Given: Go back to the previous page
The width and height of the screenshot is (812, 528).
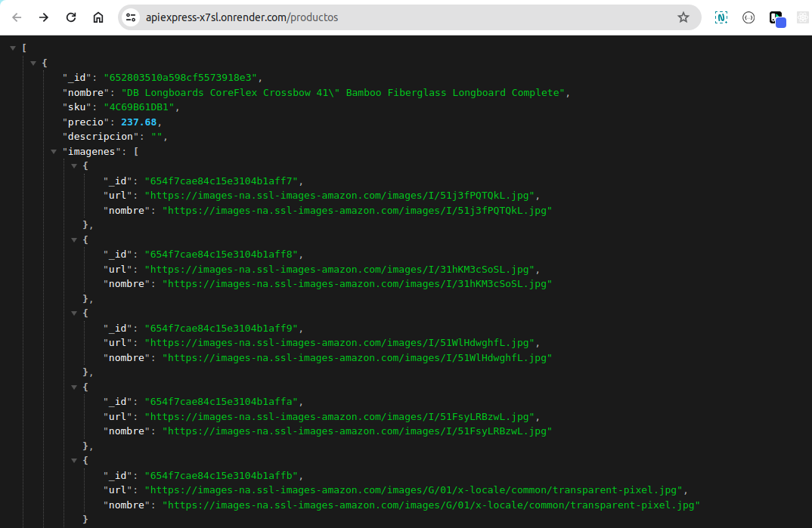Looking at the screenshot, I should click(17, 17).
